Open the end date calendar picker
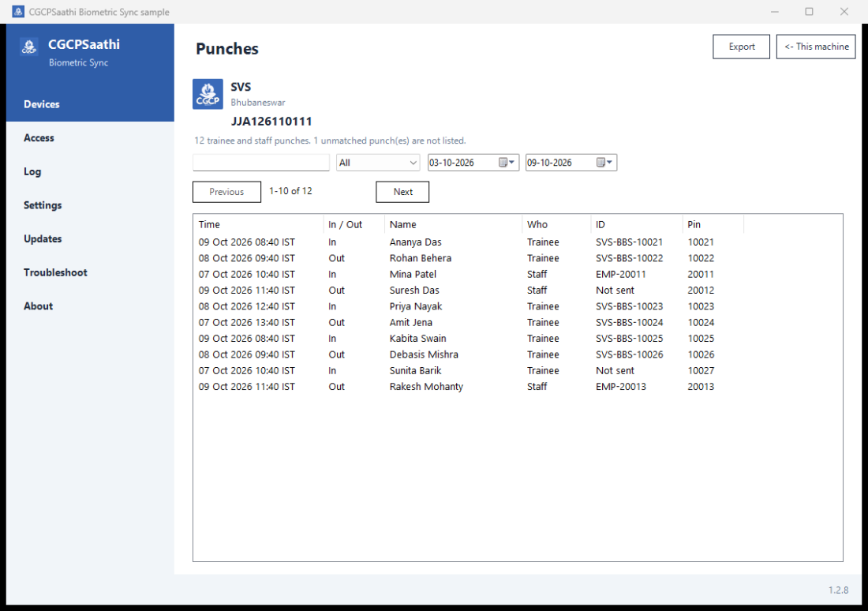 coord(604,163)
